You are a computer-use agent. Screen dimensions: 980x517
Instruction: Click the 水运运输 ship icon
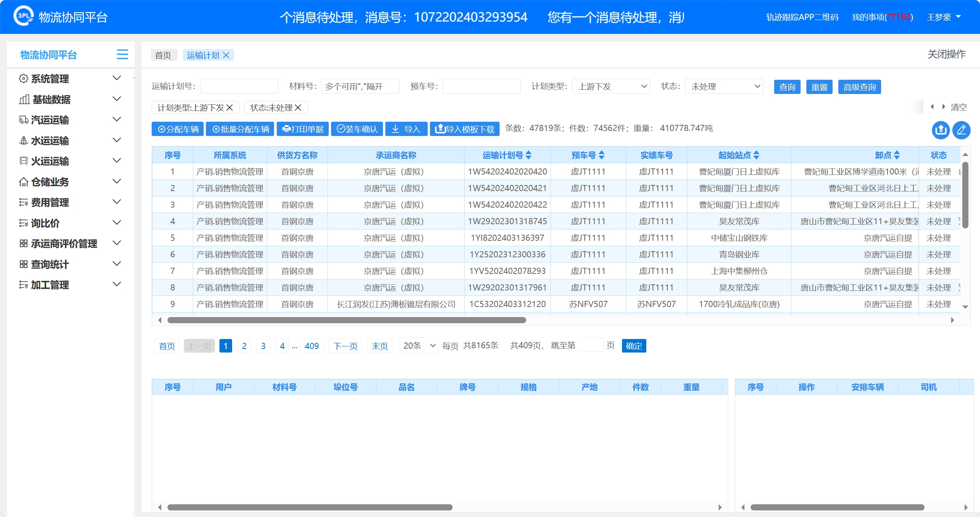23,141
